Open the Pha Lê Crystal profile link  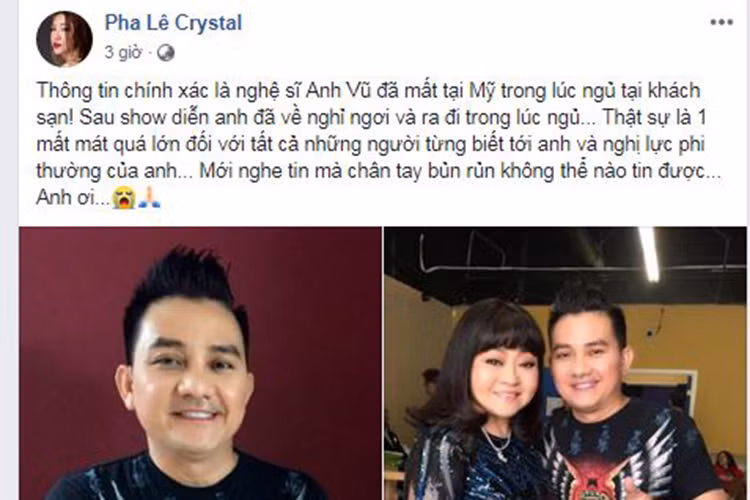coord(173,22)
